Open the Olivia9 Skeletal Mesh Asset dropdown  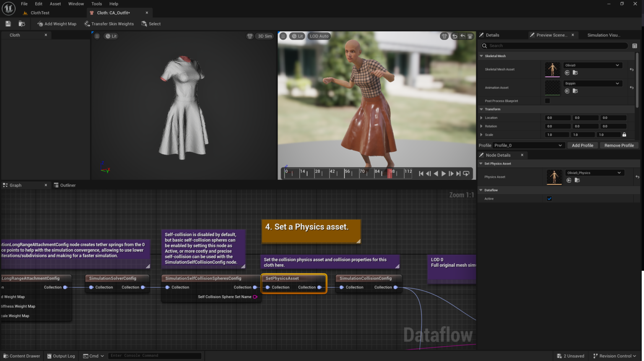coord(592,65)
